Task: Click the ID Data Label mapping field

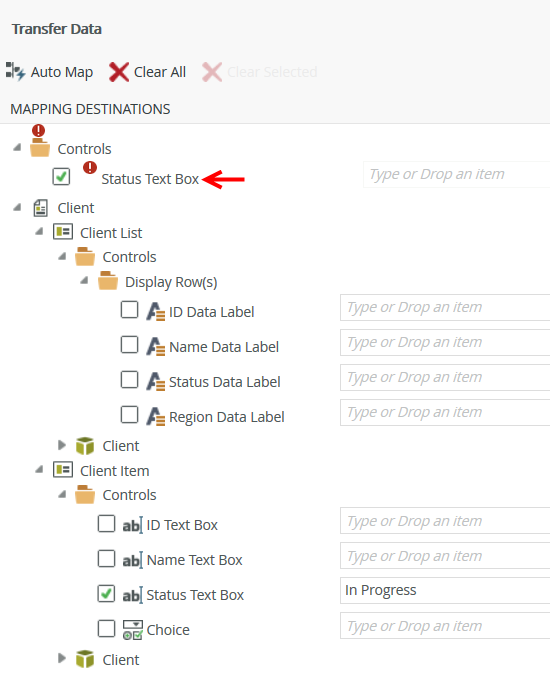Action: [x=445, y=307]
